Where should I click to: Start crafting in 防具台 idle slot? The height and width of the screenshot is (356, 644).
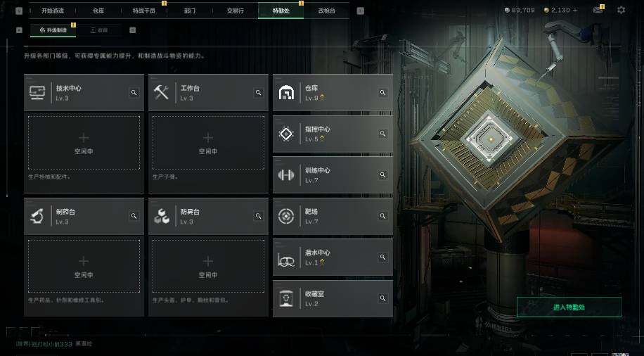208,267
